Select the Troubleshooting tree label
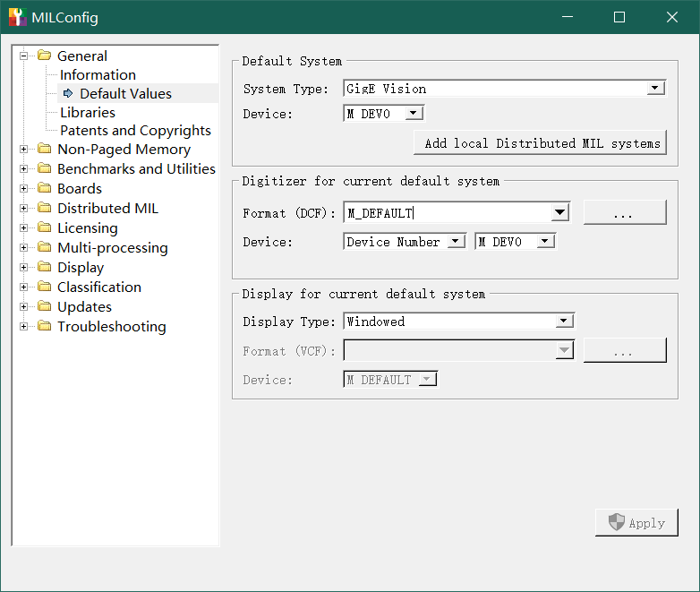 point(112,327)
